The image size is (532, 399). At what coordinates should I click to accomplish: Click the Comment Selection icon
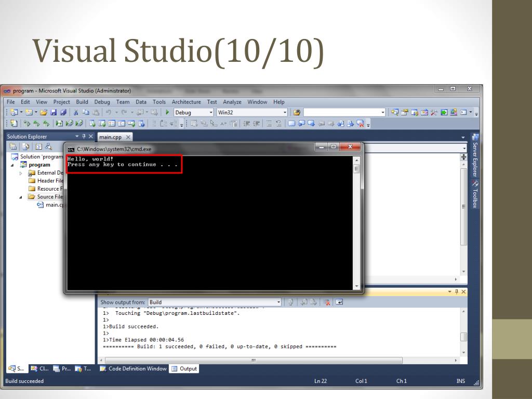coord(269,124)
